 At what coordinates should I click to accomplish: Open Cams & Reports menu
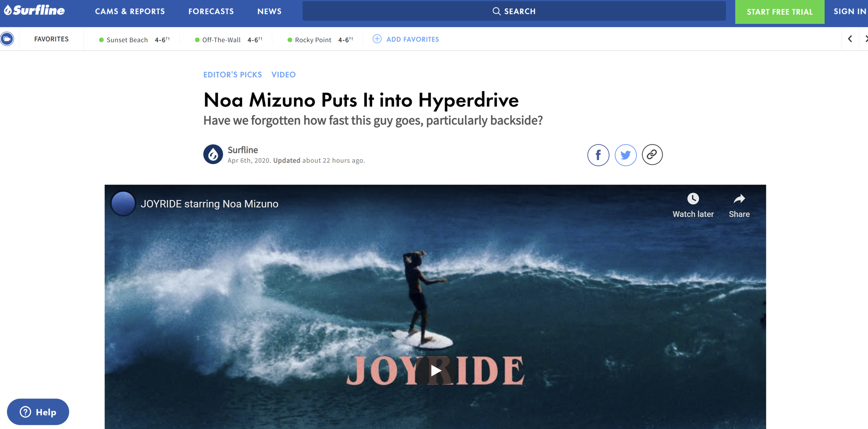pos(130,11)
